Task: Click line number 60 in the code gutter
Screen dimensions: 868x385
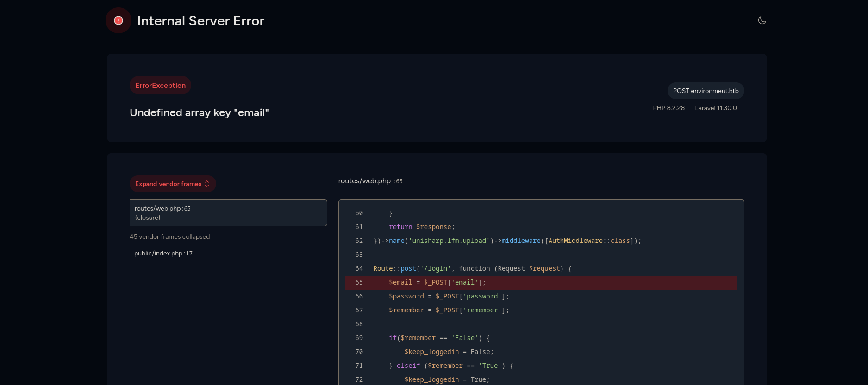Action: (359, 213)
